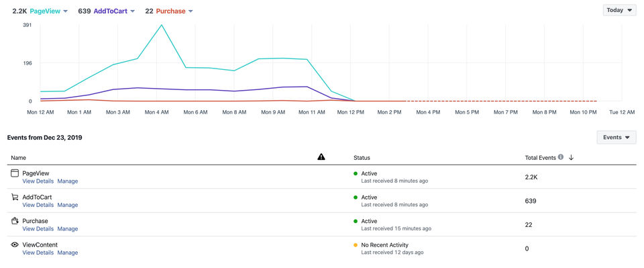The width and height of the screenshot is (644, 268).
Task: Click the Total Events info icon
Action: click(561, 157)
